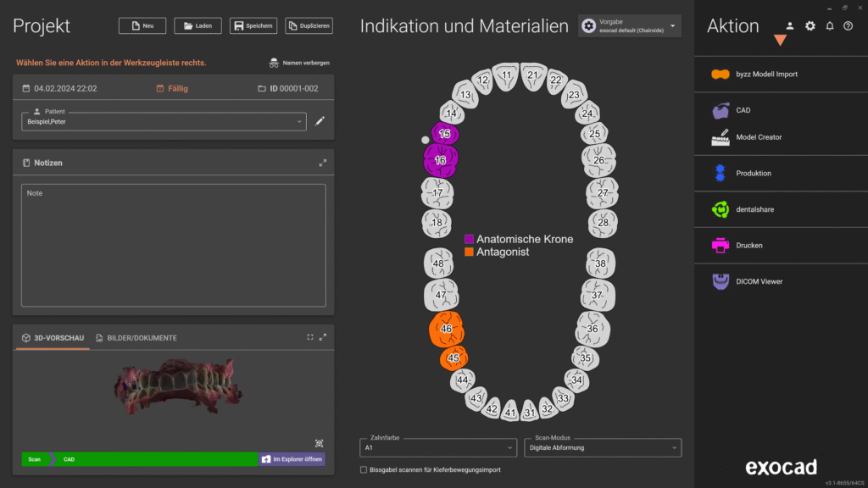Switch to the BILDER/DOKUMENTE tab
The height and width of the screenshot is (488, 868).
[x=136, y=338]
